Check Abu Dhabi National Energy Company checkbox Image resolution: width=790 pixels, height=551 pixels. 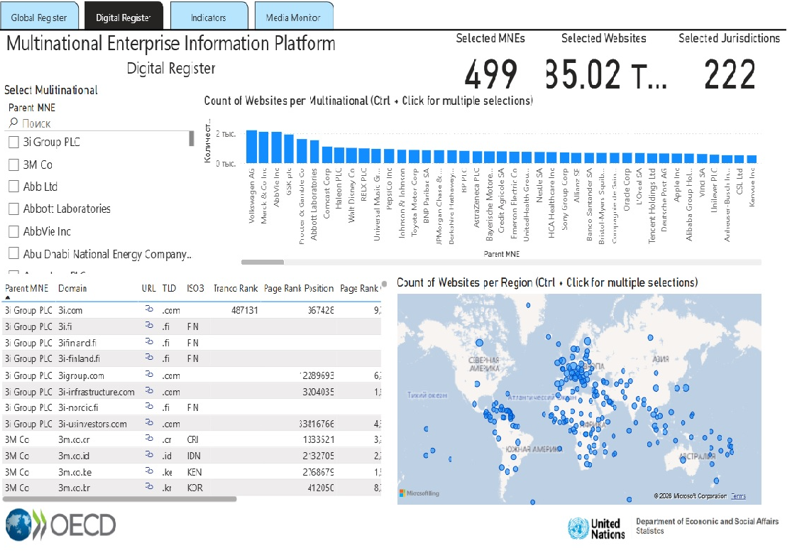click(x=14, y=253)
